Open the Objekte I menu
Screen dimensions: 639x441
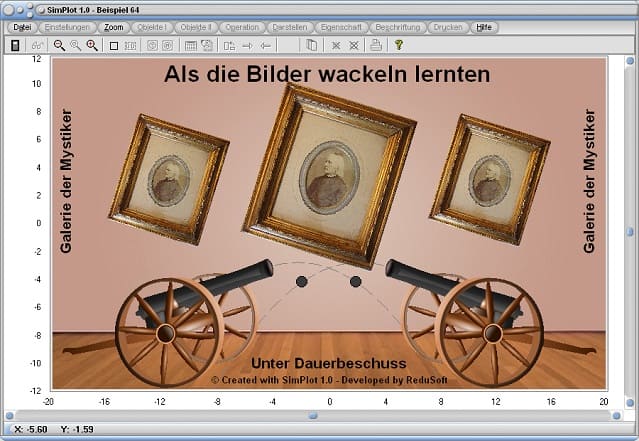point(152,27)
